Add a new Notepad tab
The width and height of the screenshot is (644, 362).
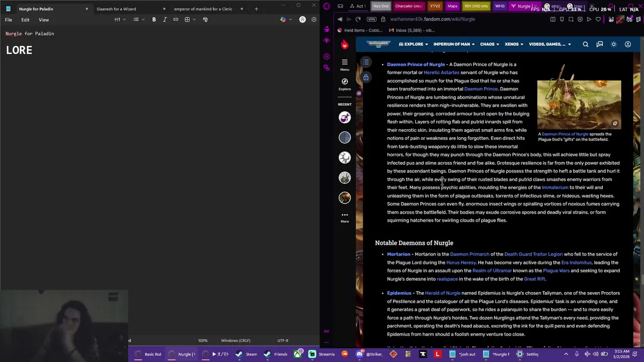point(256,9)
